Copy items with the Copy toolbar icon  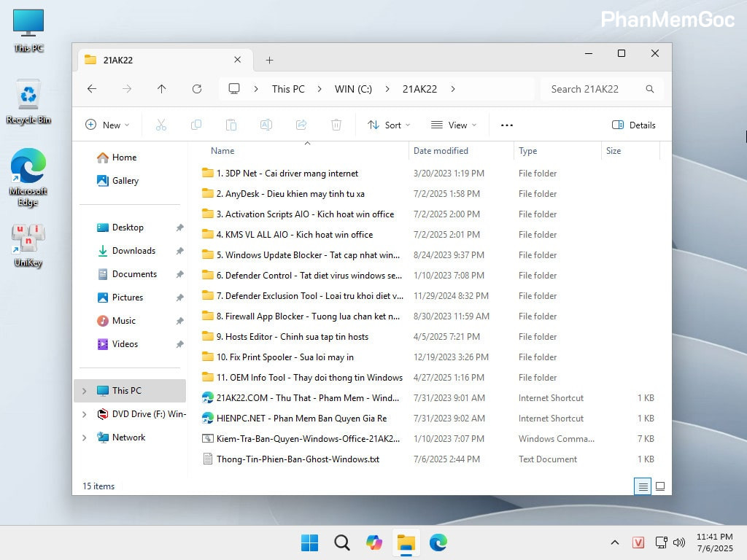tap(196, 125)
